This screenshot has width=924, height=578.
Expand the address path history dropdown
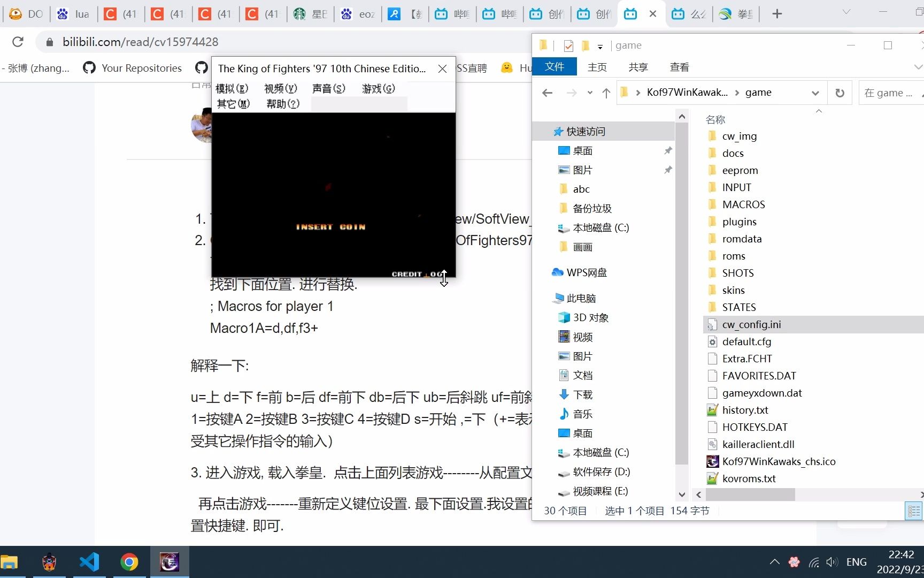coord(815,93)
